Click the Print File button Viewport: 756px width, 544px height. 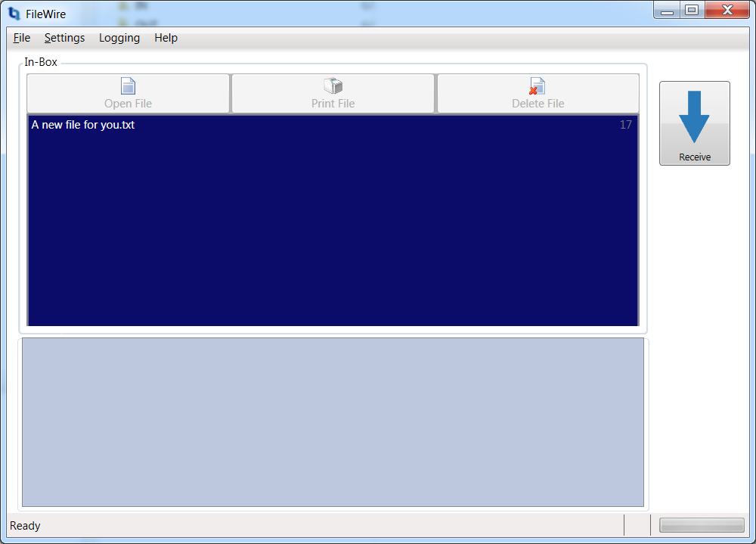pyautogui.click(x=333, y=93)
